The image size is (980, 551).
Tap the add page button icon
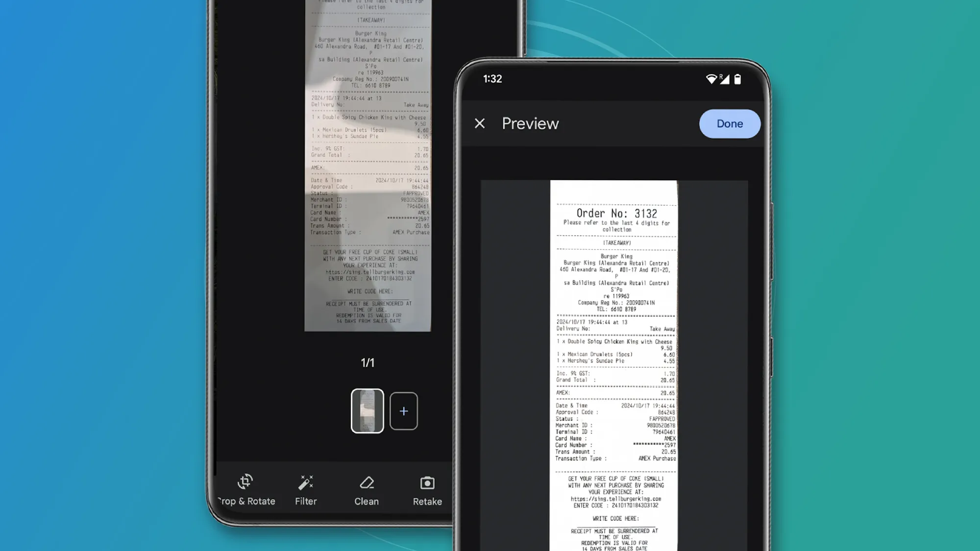coord(403,410)
